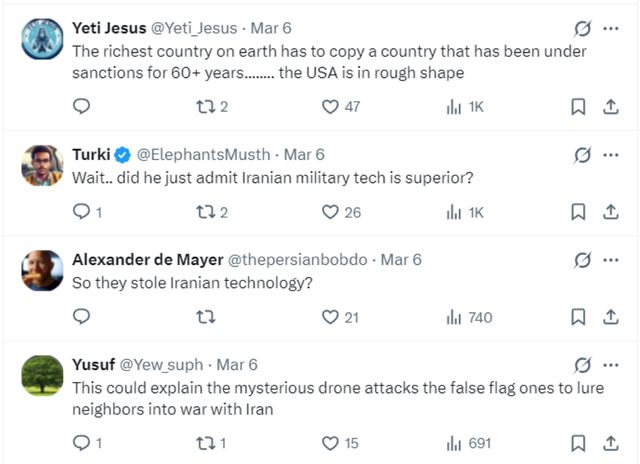The height and width of the screenshot is (464, 640).
Task: Open more options on Turki's tweet
Action: pyautogui.click(x=611, y=155)
